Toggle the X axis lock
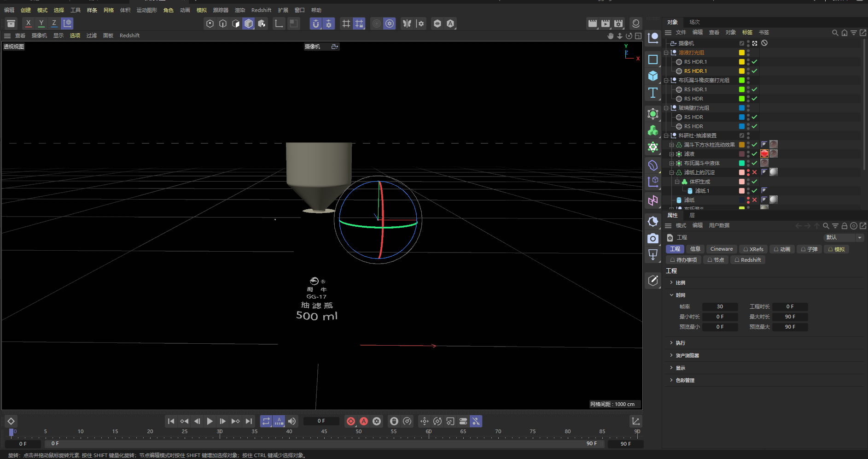This screenshot has width=868, height=459. [x=29, y=24]
